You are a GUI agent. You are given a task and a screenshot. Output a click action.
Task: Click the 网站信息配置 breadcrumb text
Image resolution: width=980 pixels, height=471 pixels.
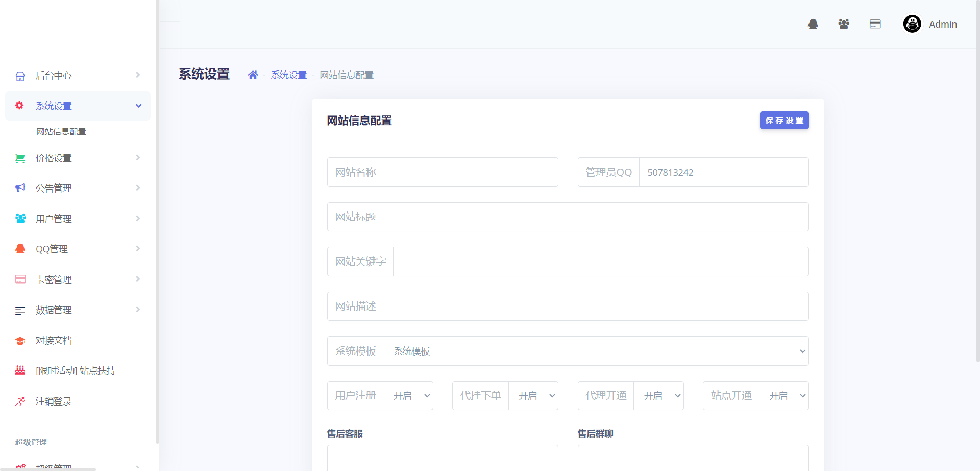click(x=347, y=75)
